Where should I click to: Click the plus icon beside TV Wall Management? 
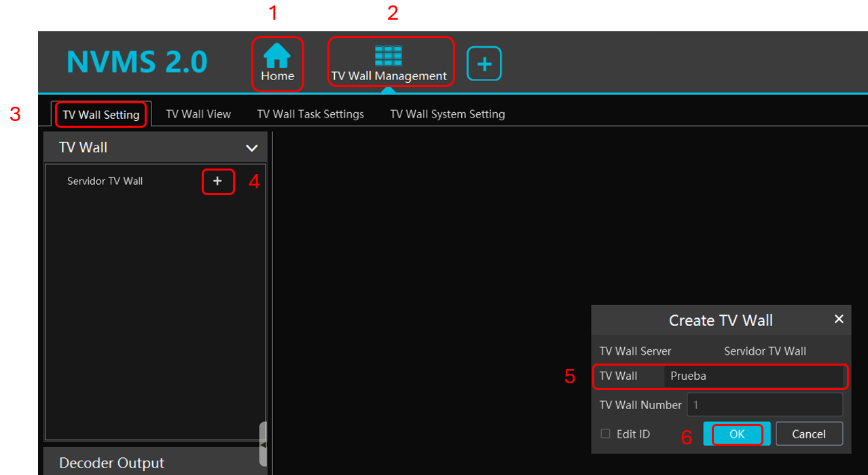point(484,65)
